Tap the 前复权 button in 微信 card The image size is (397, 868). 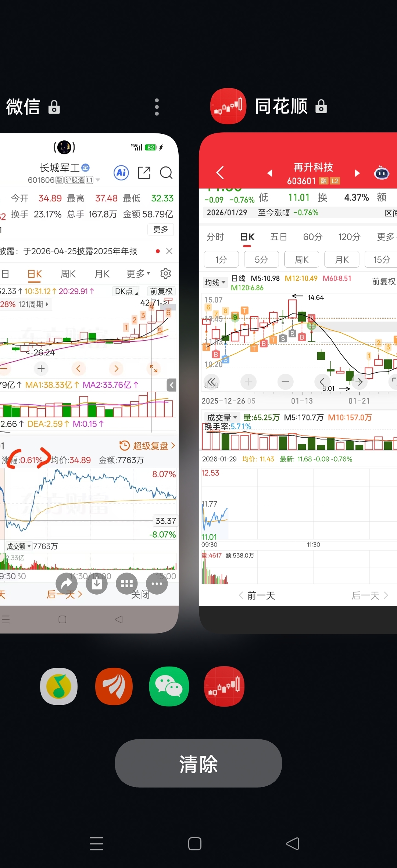pyautogui.click(x=161, y=291)
